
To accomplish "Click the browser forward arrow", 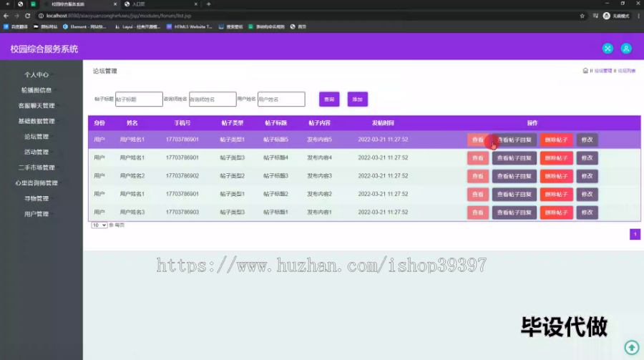I will (x=16, y=16).
